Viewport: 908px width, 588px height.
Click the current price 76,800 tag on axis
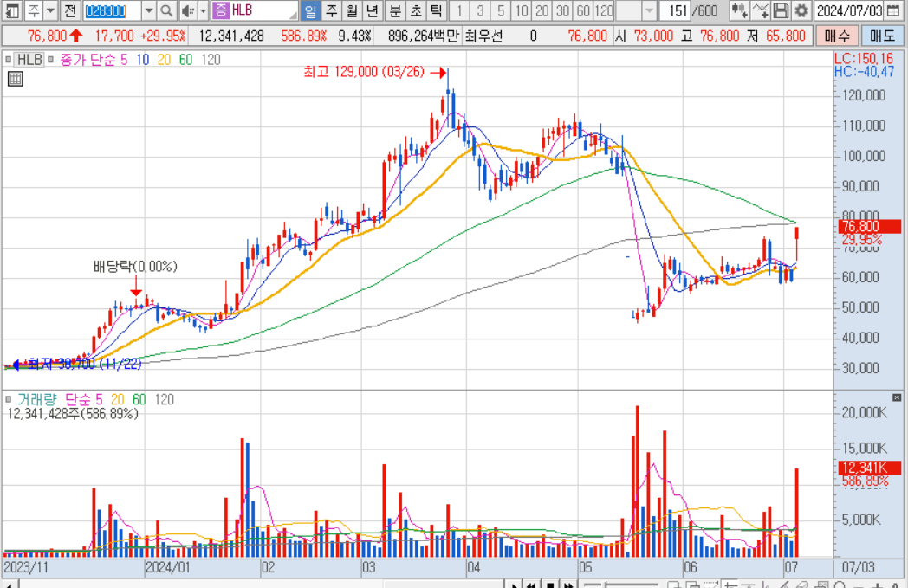[x=869, y=226]
